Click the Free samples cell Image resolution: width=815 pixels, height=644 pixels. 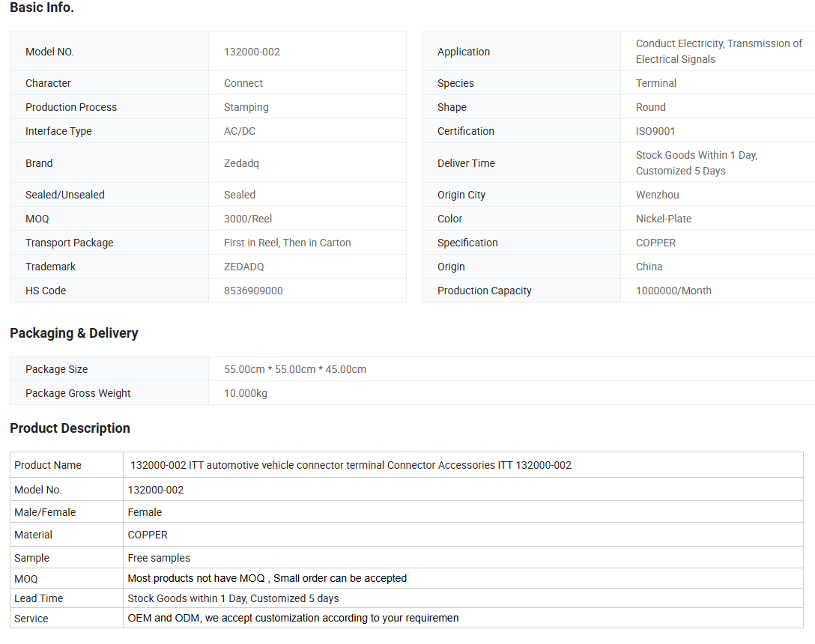159,558
